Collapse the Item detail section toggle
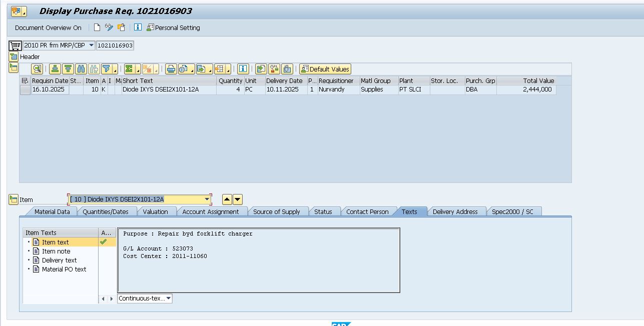Viewport: 644px width, 326px height. [x=14, y=199]
